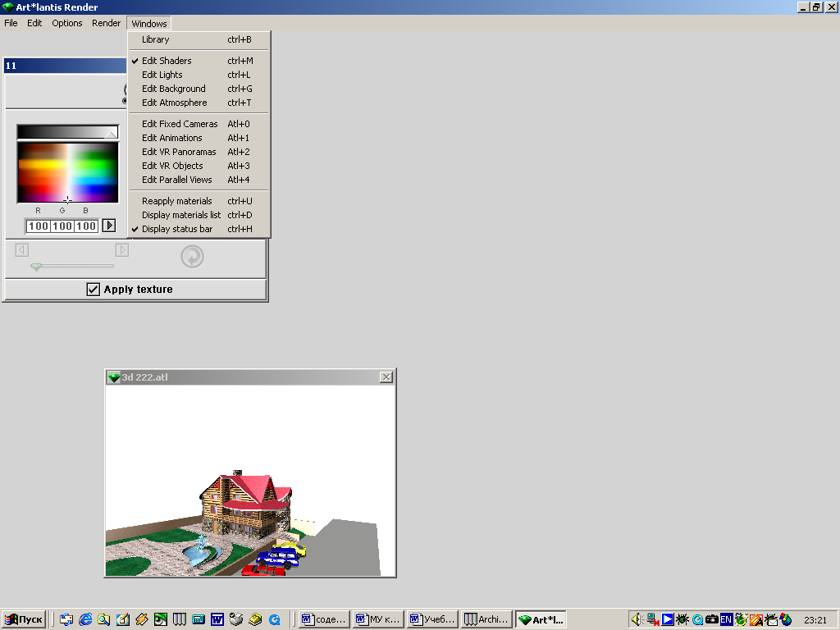
Task: Click the previous texture left arrow
Action: pyautogui.click(x=22, y=249)
